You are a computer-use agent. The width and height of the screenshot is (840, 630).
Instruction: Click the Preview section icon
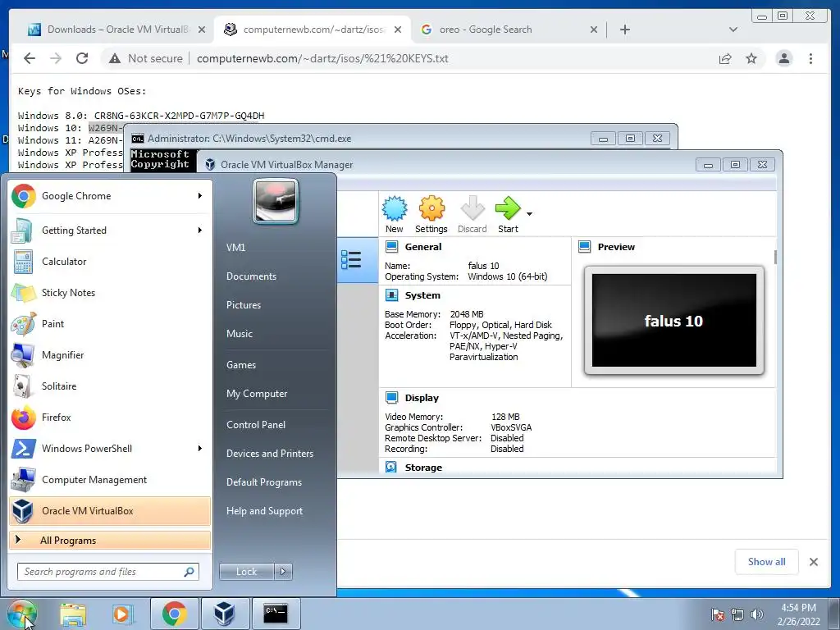[x=584, y=246]
